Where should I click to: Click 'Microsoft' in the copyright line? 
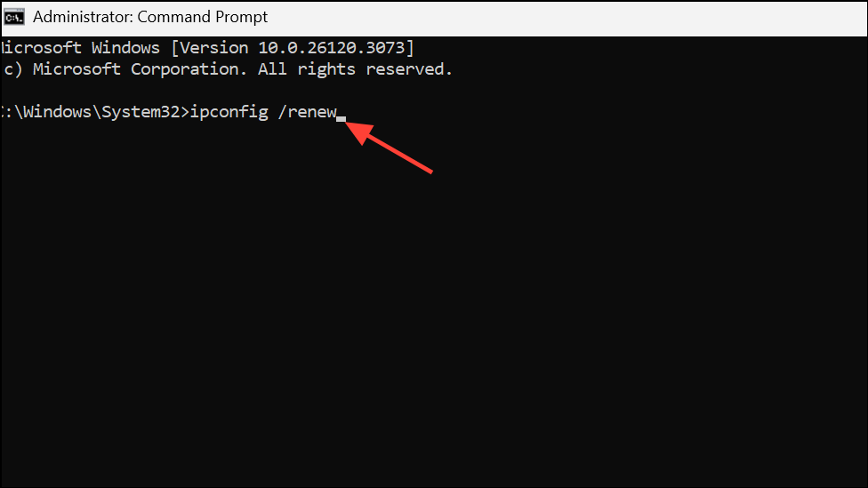pyautogui.click(x=77, y=69)
